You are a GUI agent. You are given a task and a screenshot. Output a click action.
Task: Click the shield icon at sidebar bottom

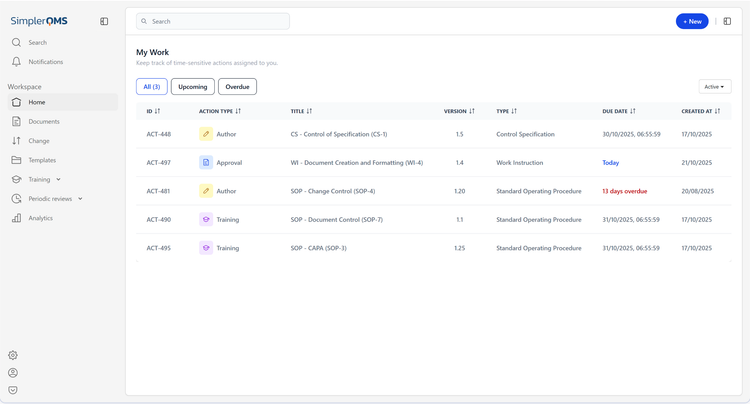[x=13, y=390]
